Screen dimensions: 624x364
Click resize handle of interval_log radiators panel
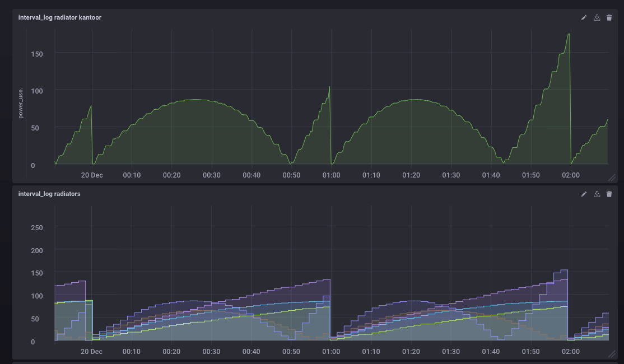click(612, 354)
